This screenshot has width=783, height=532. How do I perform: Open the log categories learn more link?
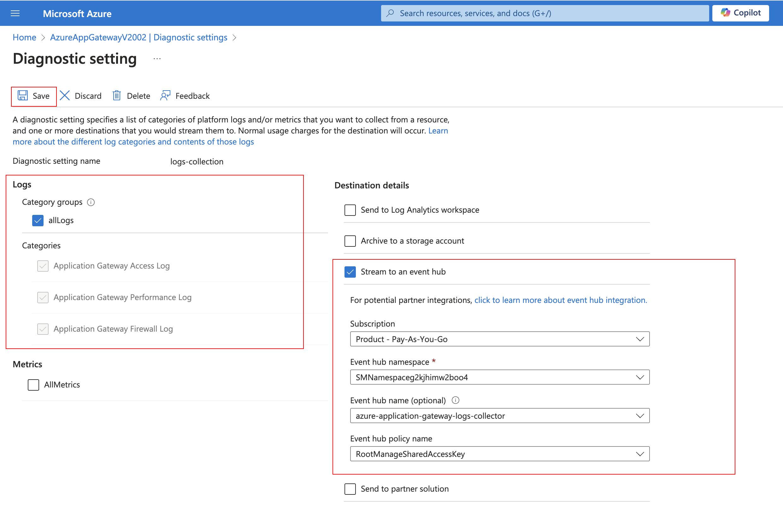[133, 141]
